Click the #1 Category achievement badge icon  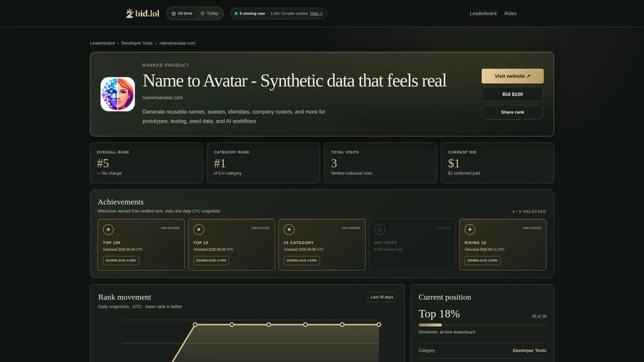click(x=289, y=229)
